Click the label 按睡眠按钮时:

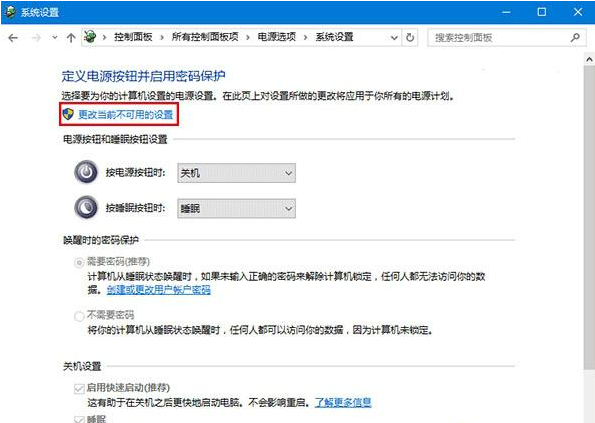coord(135,208)
